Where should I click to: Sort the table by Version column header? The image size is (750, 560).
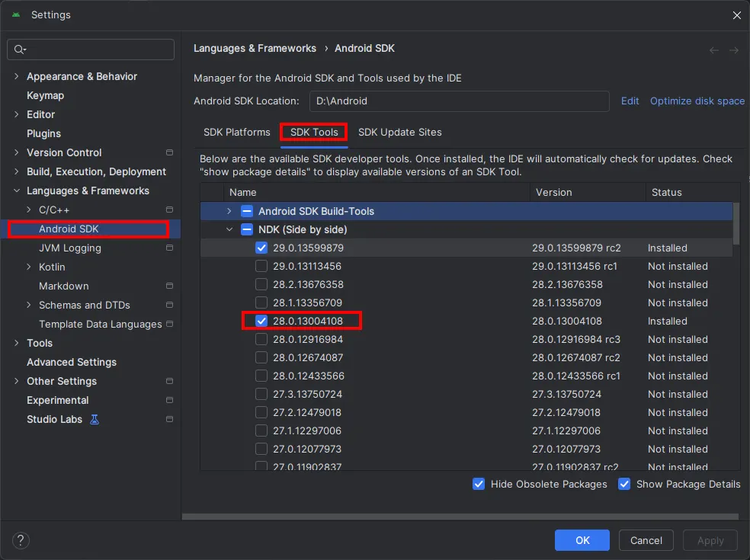[588, 192]
